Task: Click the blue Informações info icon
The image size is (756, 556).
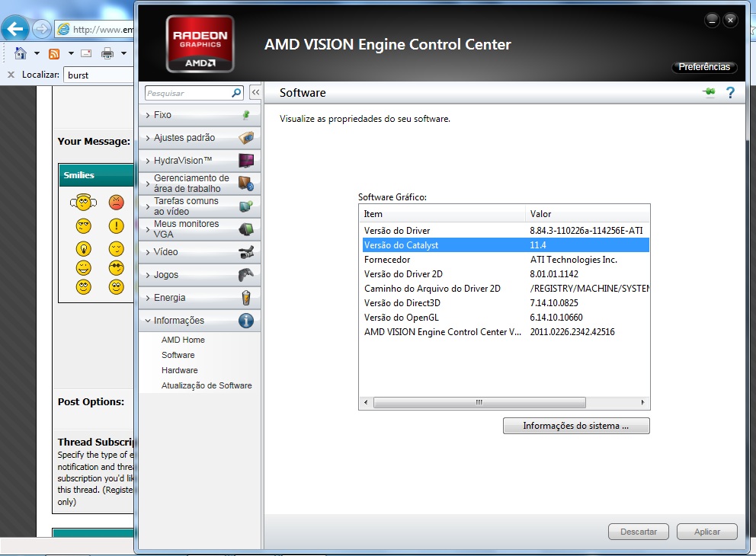Action: coord(246,321)
